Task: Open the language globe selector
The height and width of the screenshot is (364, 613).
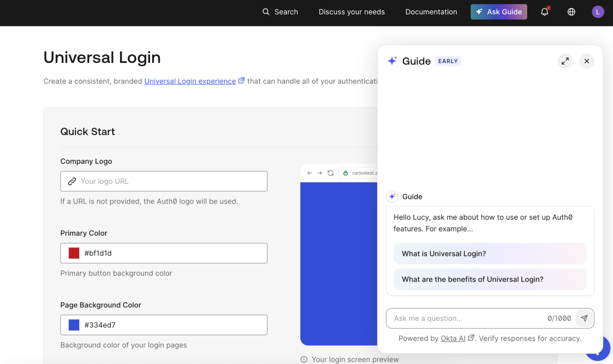Action: pos(571,12)
